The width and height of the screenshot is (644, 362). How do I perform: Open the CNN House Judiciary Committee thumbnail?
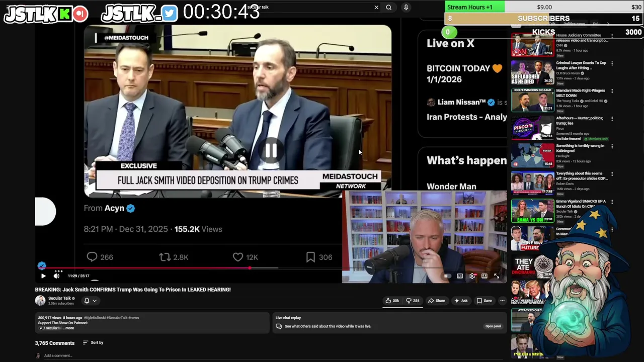coord(532,45)
